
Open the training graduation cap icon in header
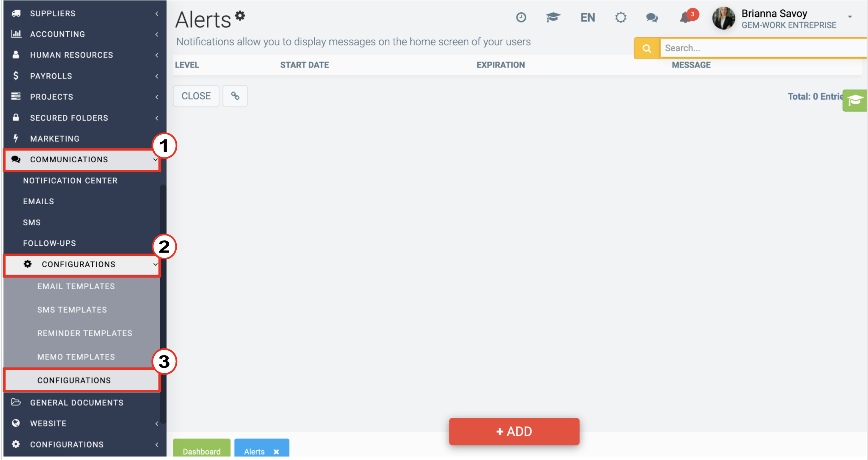(x=553, y=17)
